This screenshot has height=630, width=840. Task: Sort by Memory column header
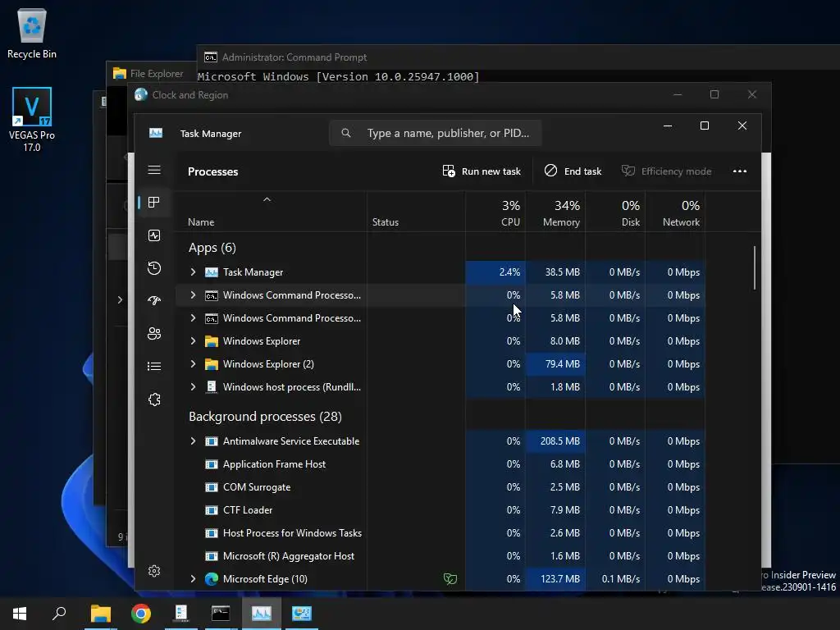555,212
